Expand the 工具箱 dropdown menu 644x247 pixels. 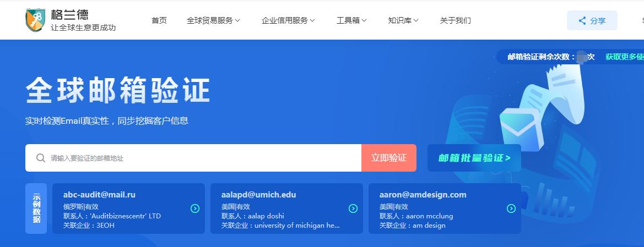tap(351, 20)
